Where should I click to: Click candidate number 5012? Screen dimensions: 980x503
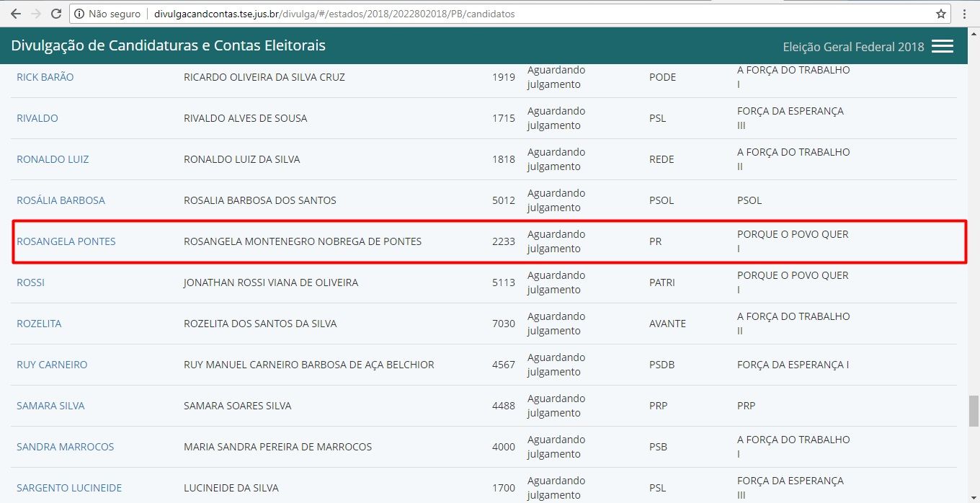click(x=504, y=200)
